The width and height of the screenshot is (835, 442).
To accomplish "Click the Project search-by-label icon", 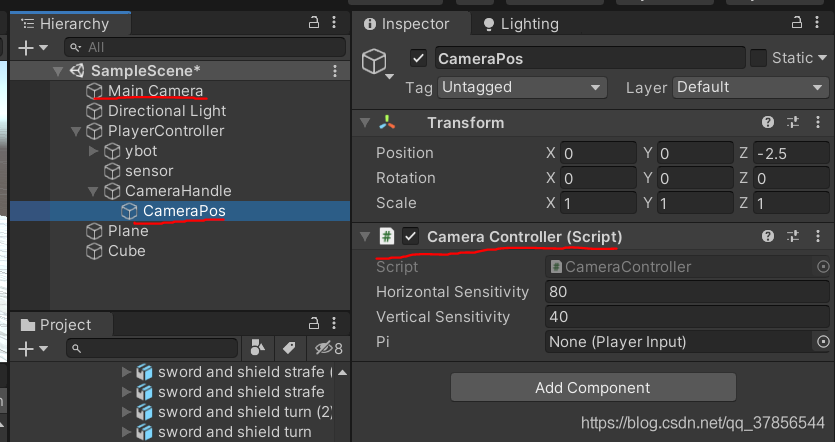I will click(x=289, y=348).
